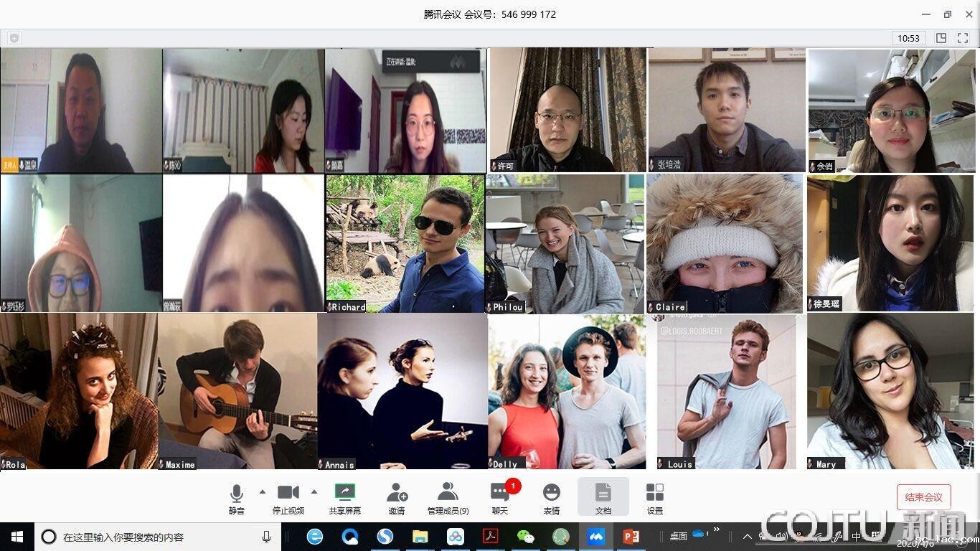Click the red 结束会议 end meeting button
Screen dimensions: 980x551
point(923,497)
